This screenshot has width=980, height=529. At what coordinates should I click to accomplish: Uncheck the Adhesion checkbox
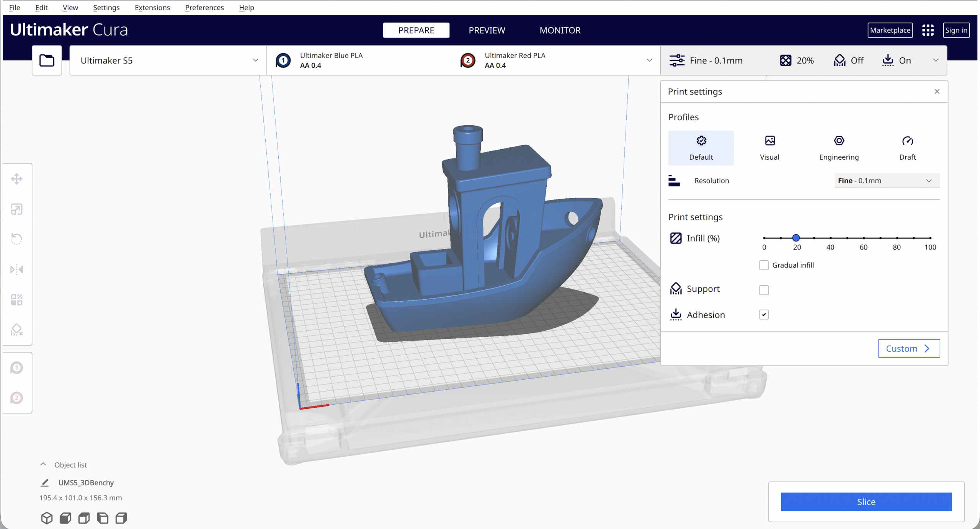[764, 315]
